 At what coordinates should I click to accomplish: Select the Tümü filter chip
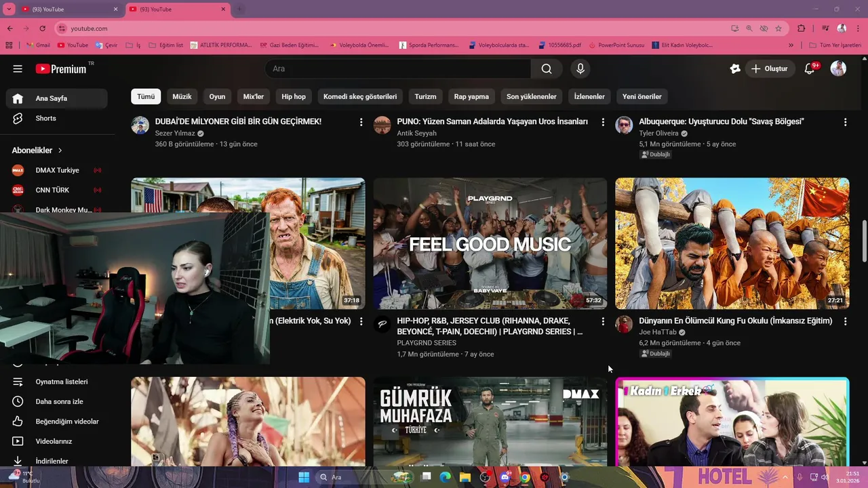[146, 96]
